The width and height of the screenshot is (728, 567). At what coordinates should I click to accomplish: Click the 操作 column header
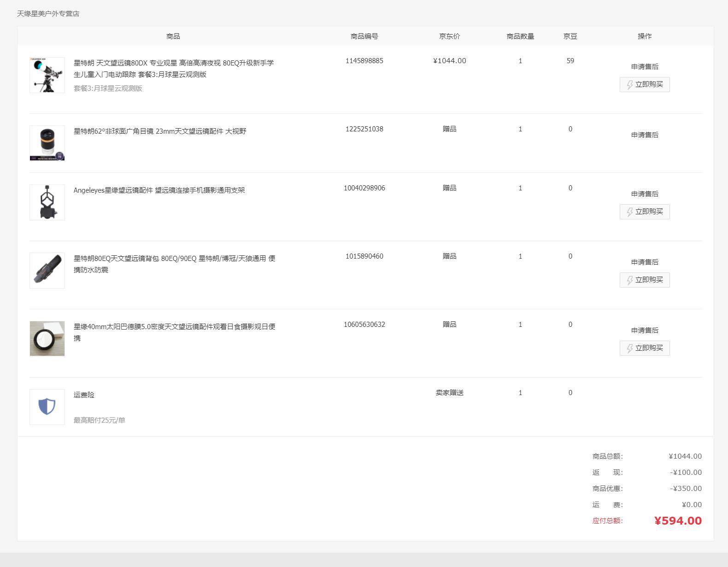(x=645, y=36)
